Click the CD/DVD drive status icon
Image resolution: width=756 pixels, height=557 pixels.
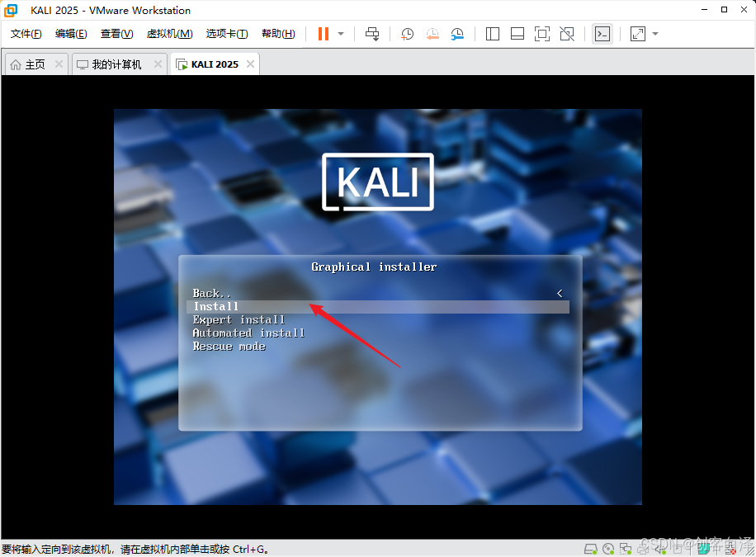coord(608,549)
